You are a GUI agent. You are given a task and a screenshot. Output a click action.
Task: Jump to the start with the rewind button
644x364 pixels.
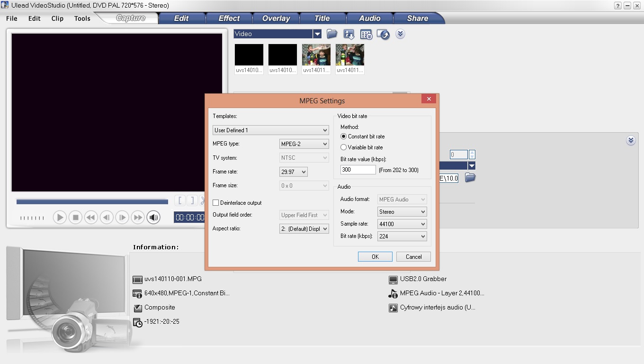click(x=91, y=218)
